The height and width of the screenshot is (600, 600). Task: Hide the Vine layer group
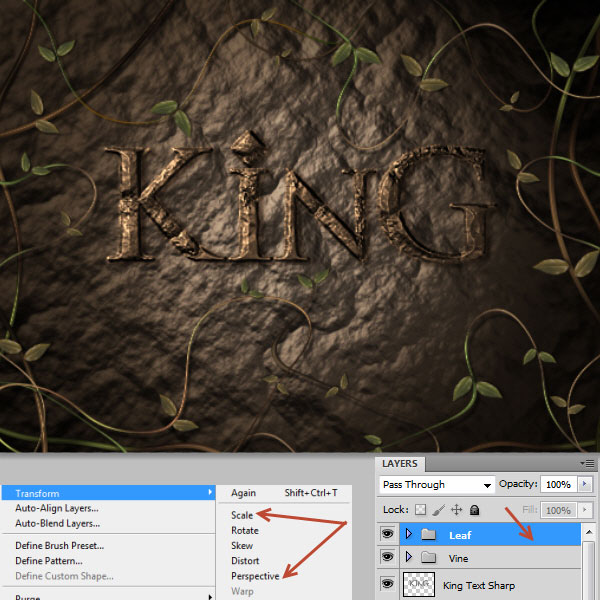[x=388, y=556]
